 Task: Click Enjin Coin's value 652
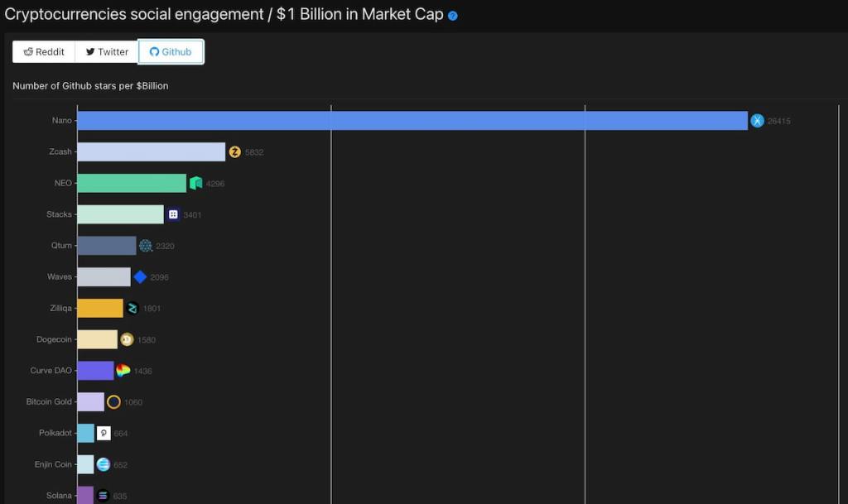[x=121, y=465]
